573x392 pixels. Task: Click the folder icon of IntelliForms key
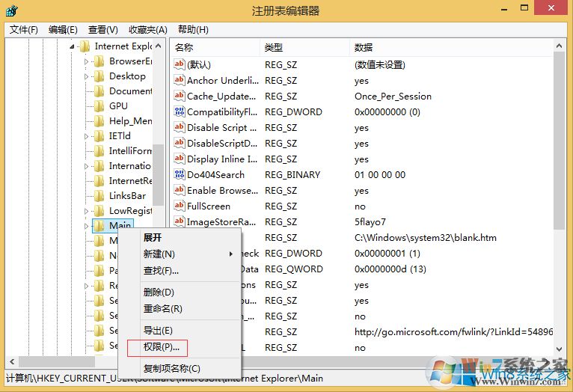click(x=99, y=151)
